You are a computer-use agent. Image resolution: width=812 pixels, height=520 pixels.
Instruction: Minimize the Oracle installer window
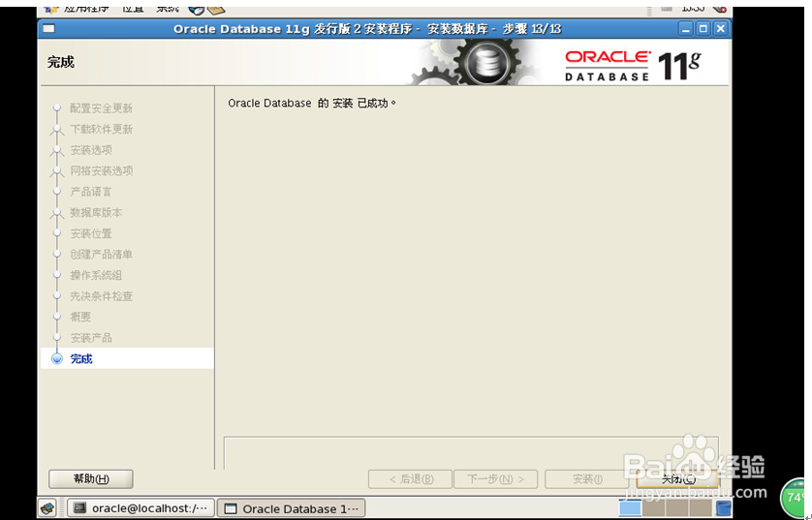[x=686, y=29]
